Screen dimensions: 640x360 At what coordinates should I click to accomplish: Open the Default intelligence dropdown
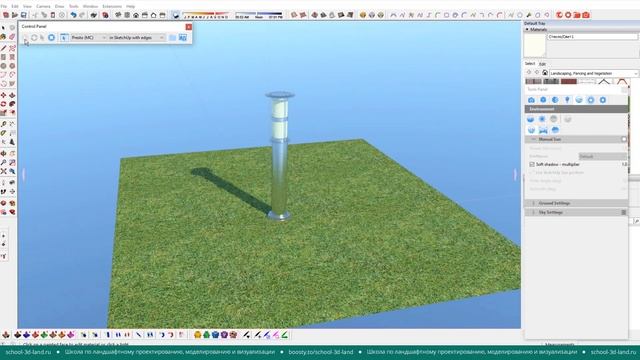602,156
